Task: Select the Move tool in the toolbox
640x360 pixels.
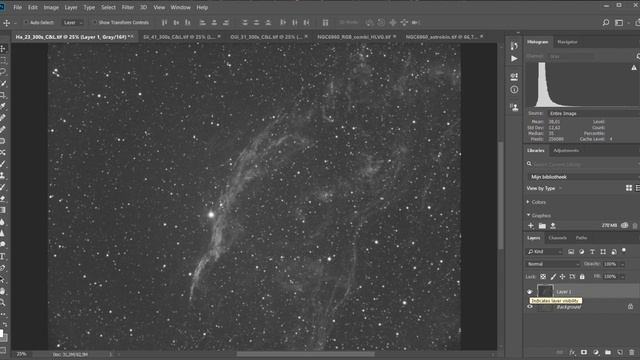Action: point(3,49)
